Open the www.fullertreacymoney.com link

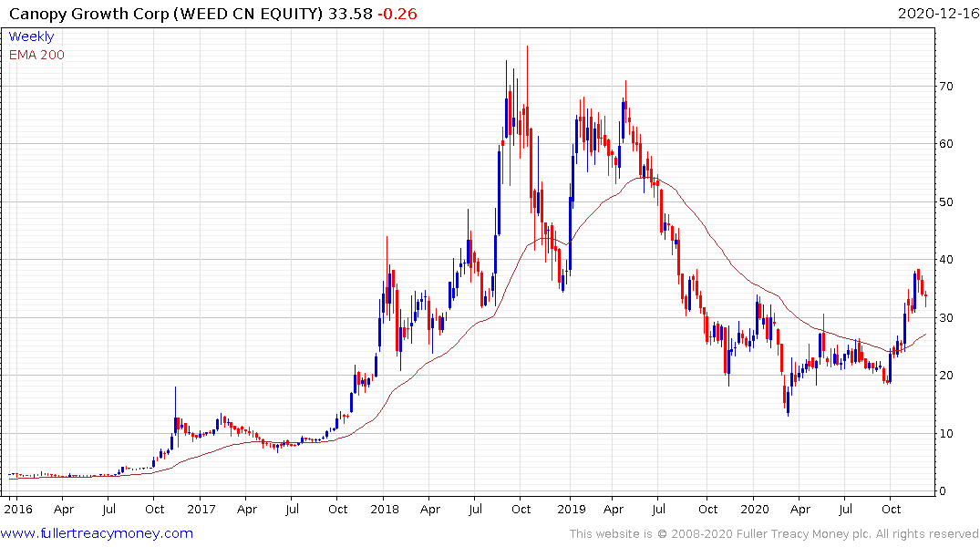[97, 533]
